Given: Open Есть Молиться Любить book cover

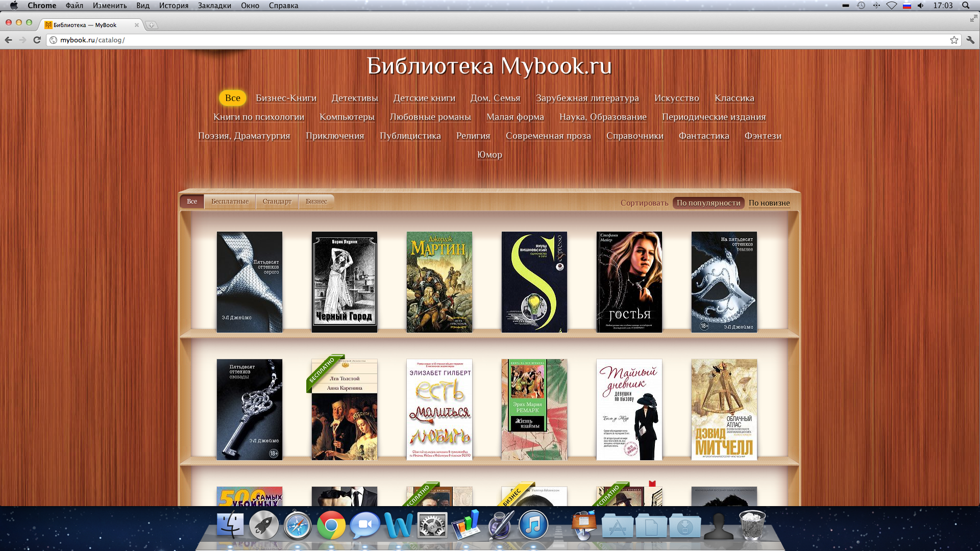Looking at the screenshot, I should [x=439, y=410].
